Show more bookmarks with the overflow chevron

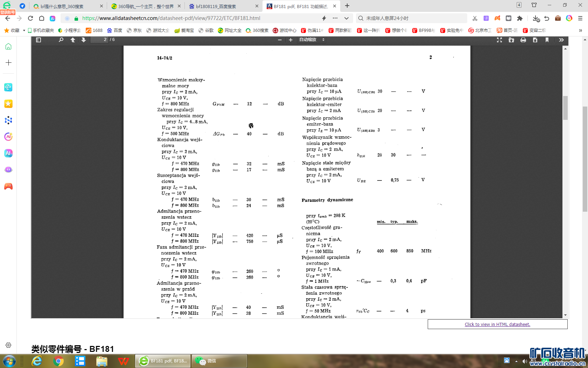(x=580, y=30)
